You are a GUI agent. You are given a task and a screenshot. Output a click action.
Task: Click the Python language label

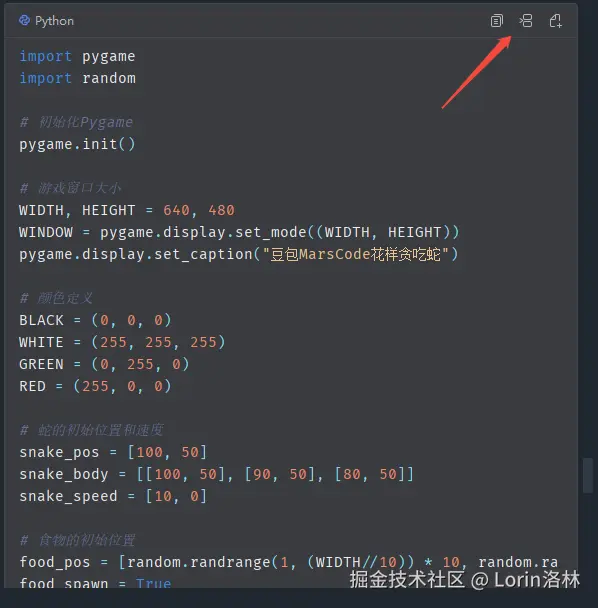pyautogui.click(x=54, y=21)
